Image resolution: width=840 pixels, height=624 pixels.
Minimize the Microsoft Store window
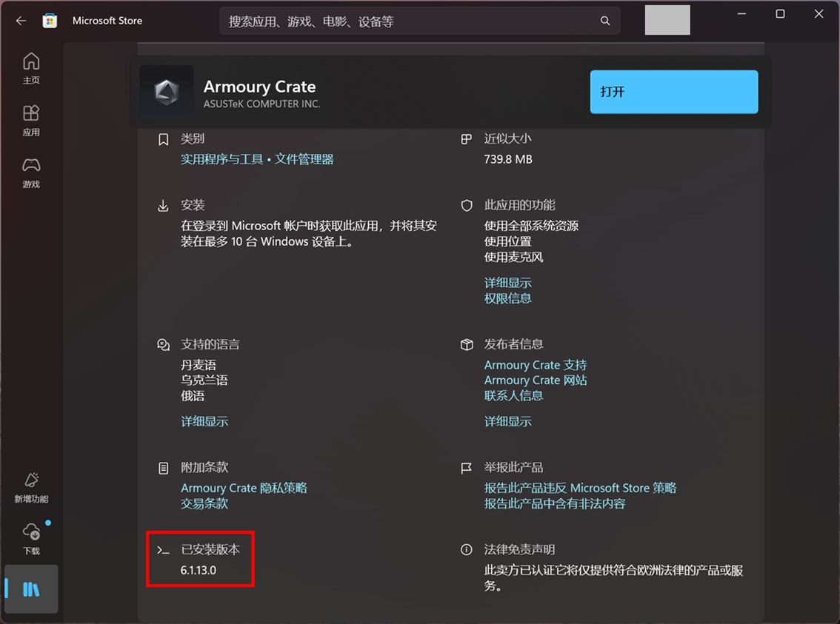pyautogui.click(x=742, y=14)
